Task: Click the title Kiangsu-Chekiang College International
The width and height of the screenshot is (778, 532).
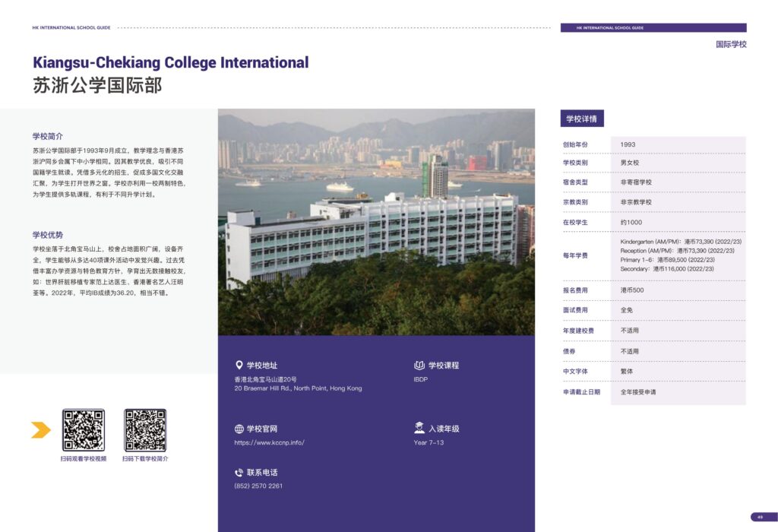Action: 171,62
